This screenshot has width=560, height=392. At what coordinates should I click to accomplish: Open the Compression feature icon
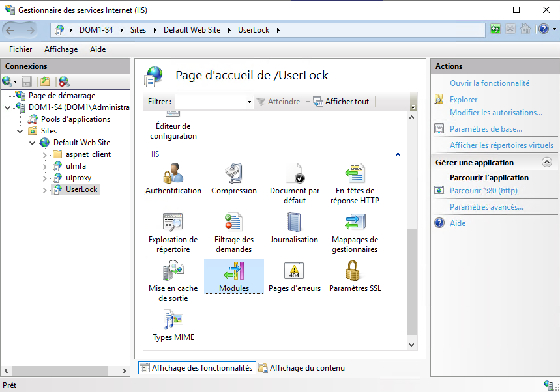234,175
